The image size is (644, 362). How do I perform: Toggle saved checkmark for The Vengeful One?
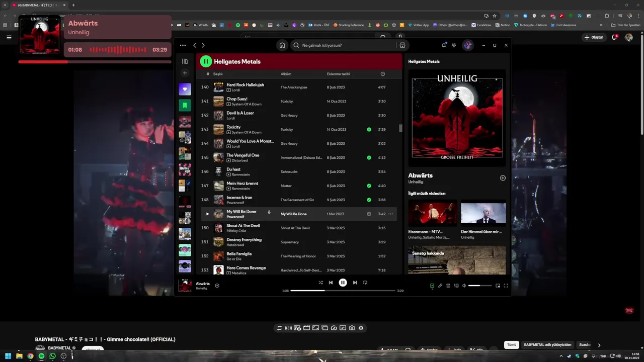[x=369, y=157]
